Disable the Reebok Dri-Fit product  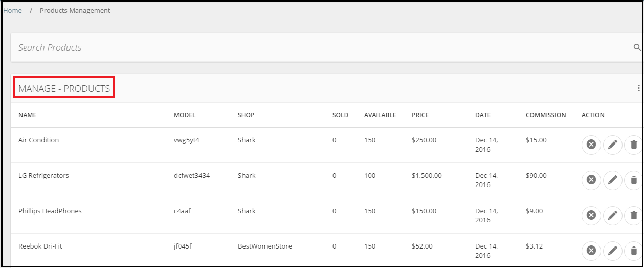(x=591, y=251)
